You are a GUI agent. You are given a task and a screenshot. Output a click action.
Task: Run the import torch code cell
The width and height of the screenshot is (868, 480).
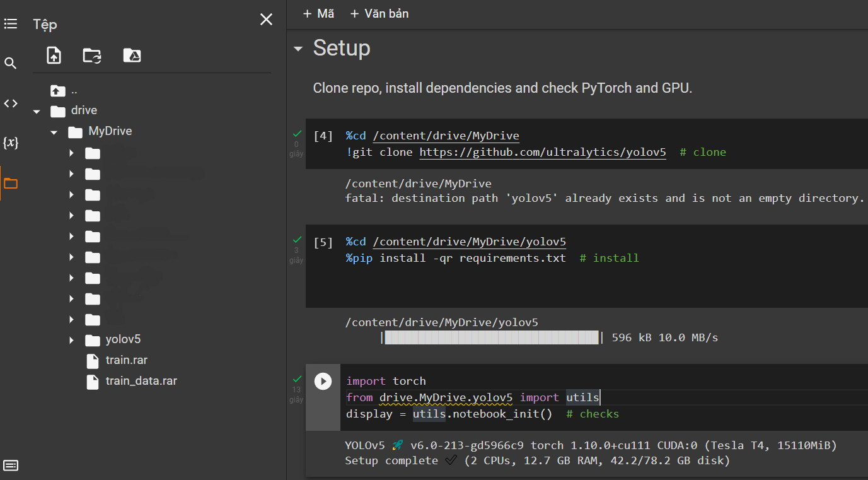[x=323, y=381]
